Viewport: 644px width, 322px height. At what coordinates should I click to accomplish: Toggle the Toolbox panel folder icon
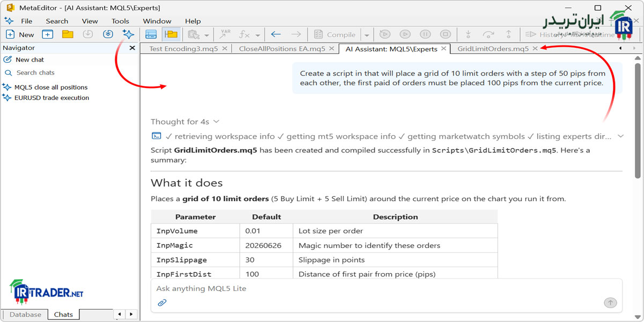(171, 34)
